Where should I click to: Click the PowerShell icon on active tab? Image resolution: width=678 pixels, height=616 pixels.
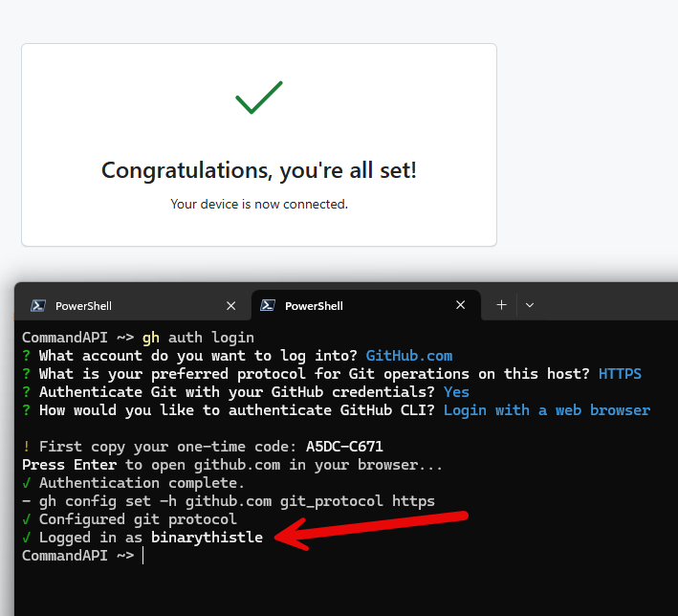268,305
